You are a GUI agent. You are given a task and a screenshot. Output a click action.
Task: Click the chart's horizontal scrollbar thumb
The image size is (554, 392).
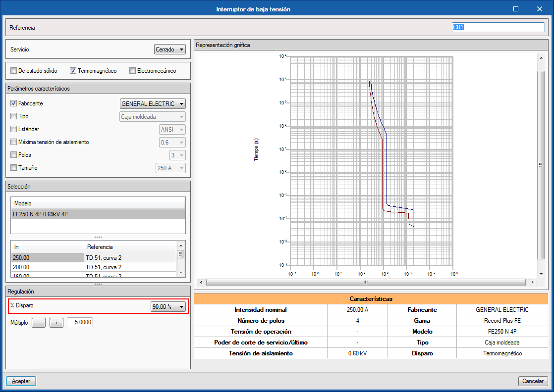point(366,282)
